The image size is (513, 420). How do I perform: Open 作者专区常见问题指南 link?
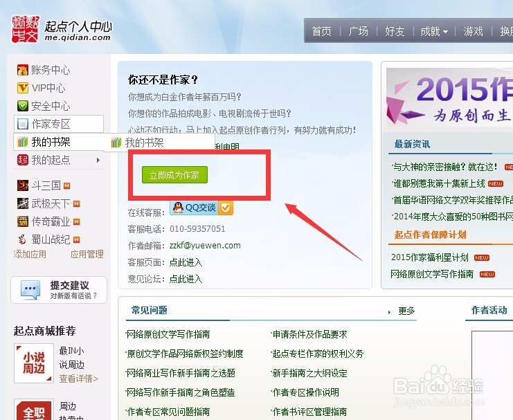(x=168, y=412)
